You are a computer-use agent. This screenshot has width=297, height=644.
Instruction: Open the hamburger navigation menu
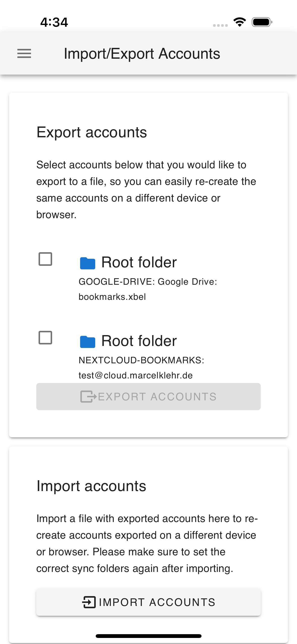24,54
